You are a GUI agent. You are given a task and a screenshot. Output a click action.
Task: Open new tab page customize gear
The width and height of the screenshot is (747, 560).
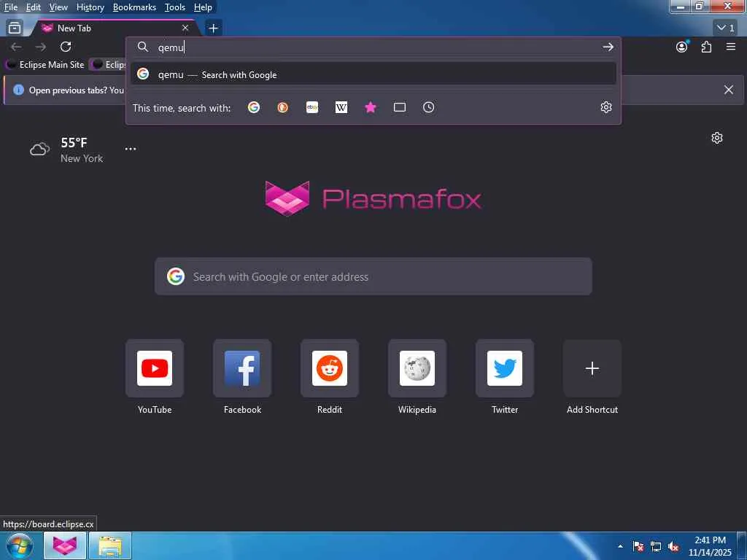717,138
